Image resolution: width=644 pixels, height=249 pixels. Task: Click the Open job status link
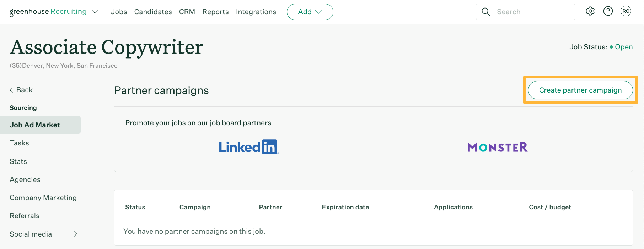point(623,46)
